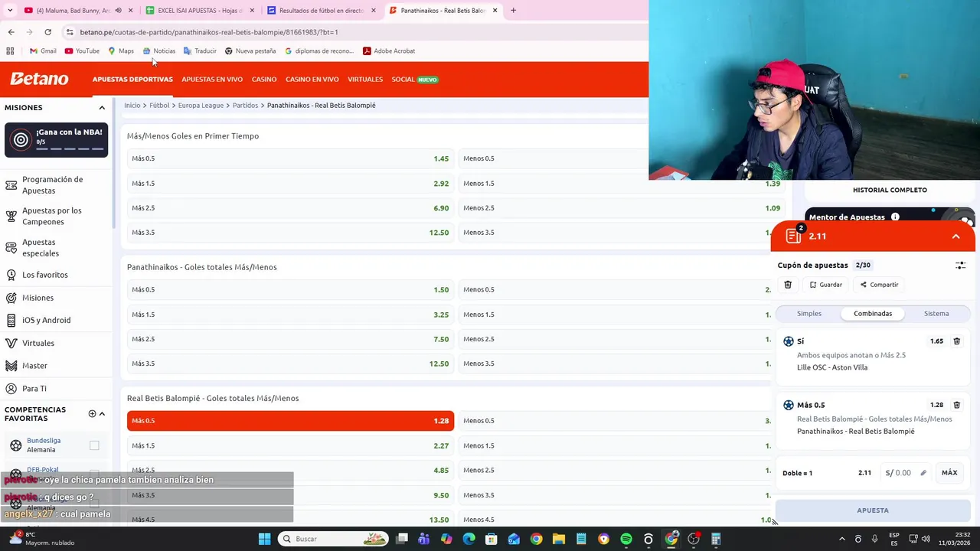
Task: Open Spotify from the taskbar
Action: pos(626,539)
